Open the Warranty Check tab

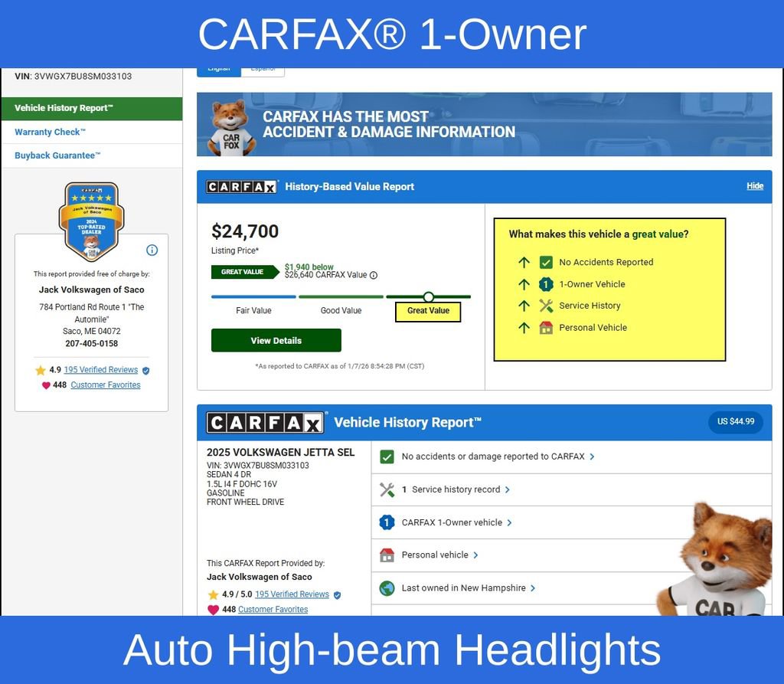coord(51,132)
